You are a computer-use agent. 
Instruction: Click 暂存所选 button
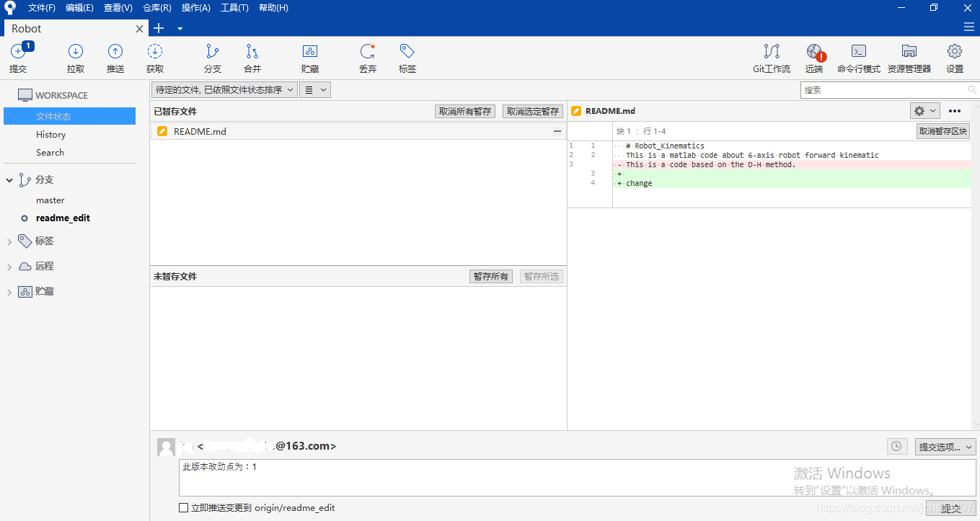coord(542,276)
